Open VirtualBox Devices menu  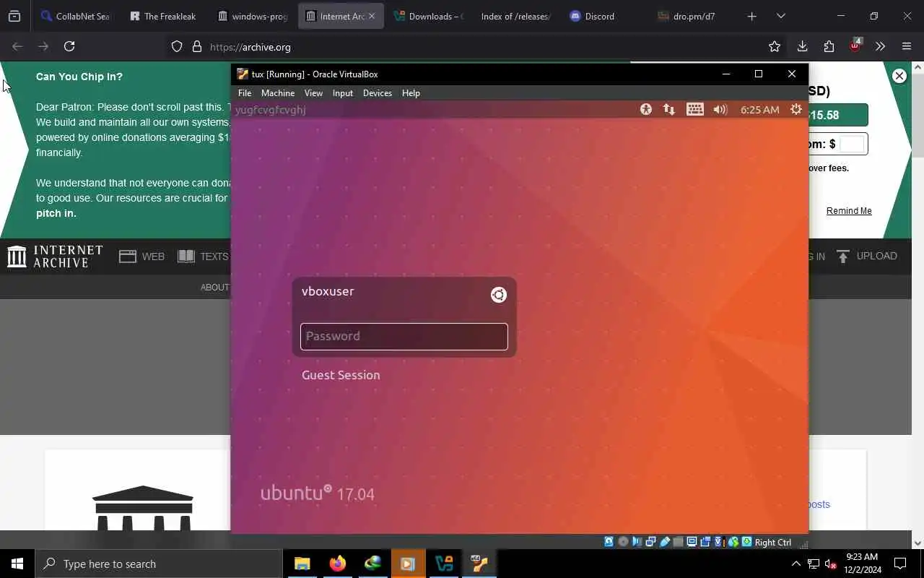click(378, 93)
